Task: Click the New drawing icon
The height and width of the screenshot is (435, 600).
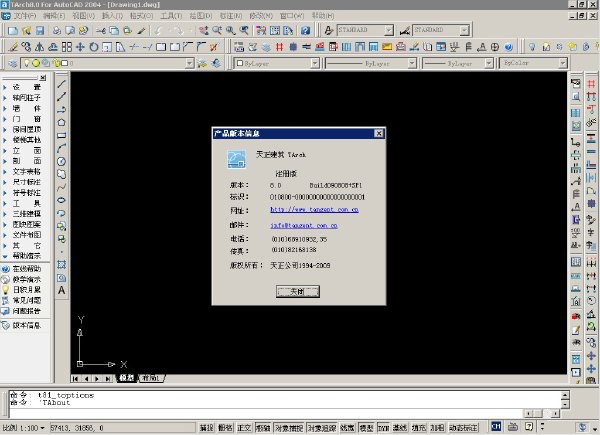Action: 13,31
